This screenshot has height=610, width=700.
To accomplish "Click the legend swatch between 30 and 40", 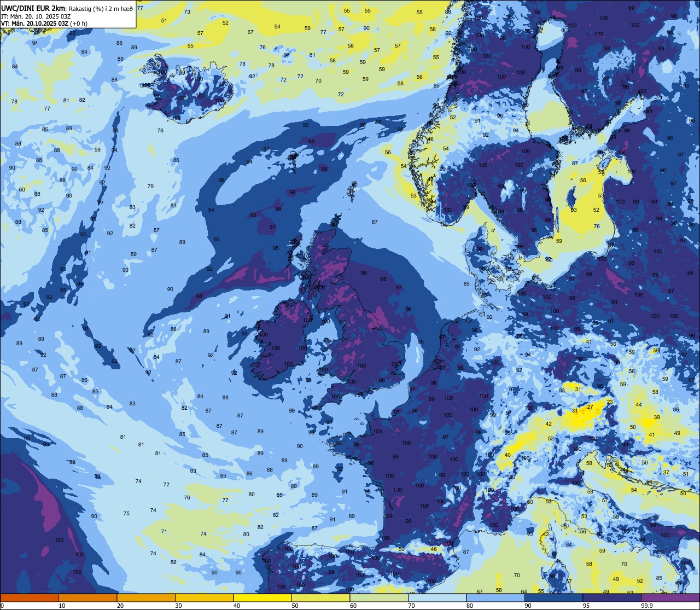I will [x=204, y=598].
